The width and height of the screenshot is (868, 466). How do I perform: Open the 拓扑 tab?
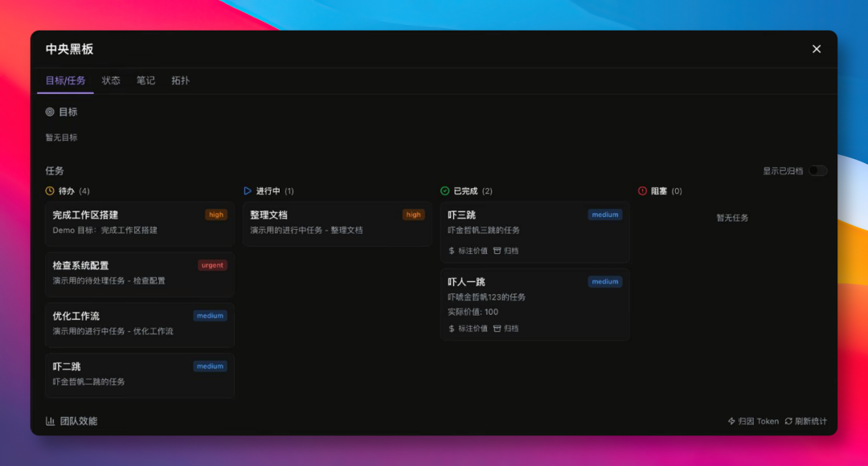[180, 80]
